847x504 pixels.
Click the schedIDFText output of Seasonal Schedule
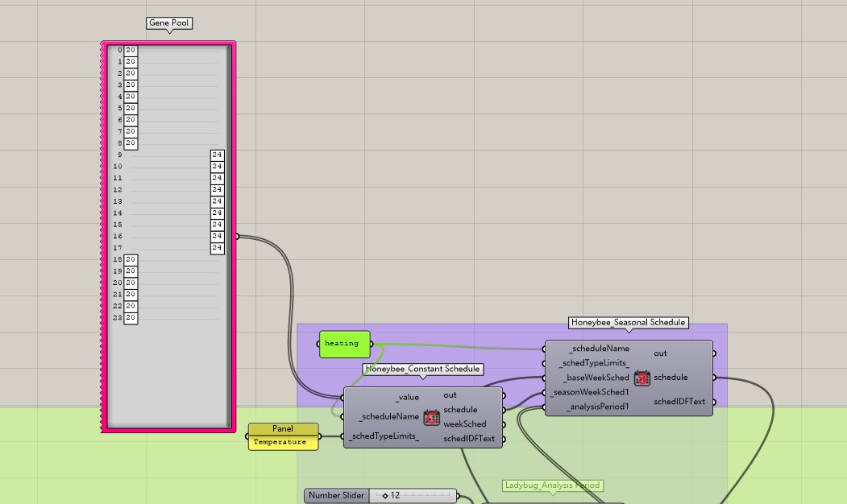(679, 402)
